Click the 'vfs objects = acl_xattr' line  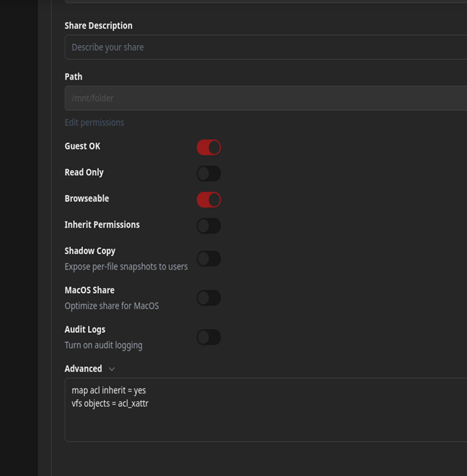pyautogui.click(x=110, y=403)
